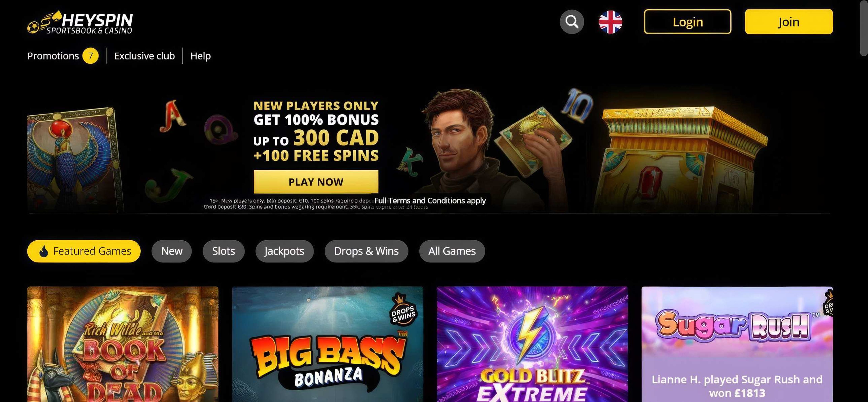Open the Book of Dead game thumbnail
Screen dimensions: 868x402
123,344
